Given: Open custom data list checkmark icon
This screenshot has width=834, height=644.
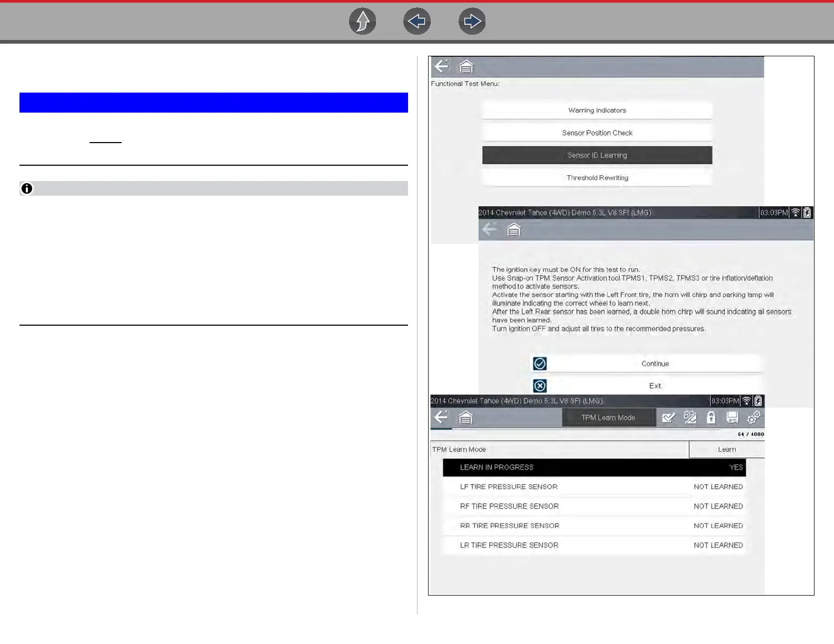Looking at the screenshot, I should coord(669,418).
